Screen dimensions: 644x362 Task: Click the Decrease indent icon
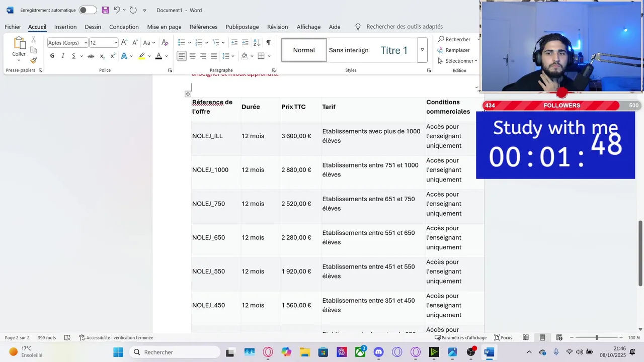234,43
